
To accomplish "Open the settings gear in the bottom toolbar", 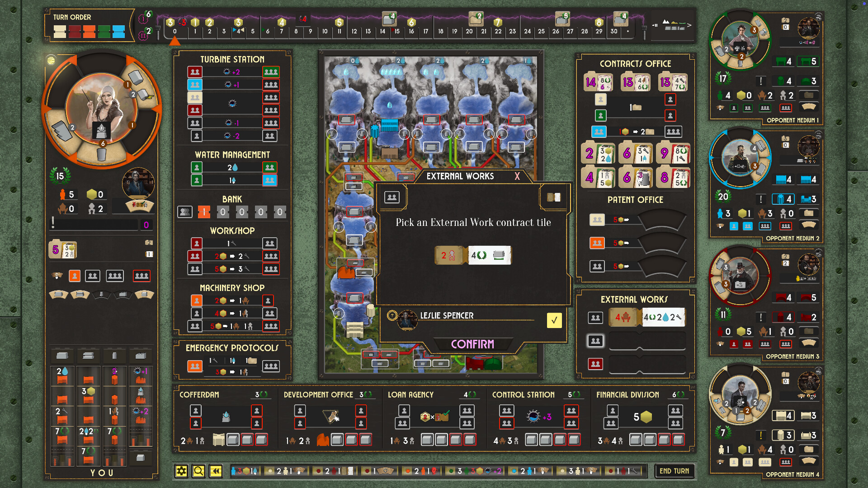I will (182, 471).
